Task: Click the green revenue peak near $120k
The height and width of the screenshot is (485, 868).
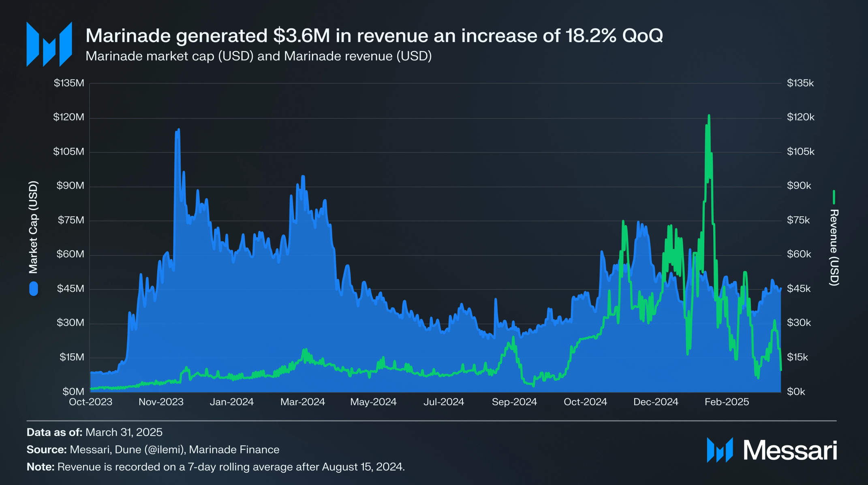Action: click(709, 116)
